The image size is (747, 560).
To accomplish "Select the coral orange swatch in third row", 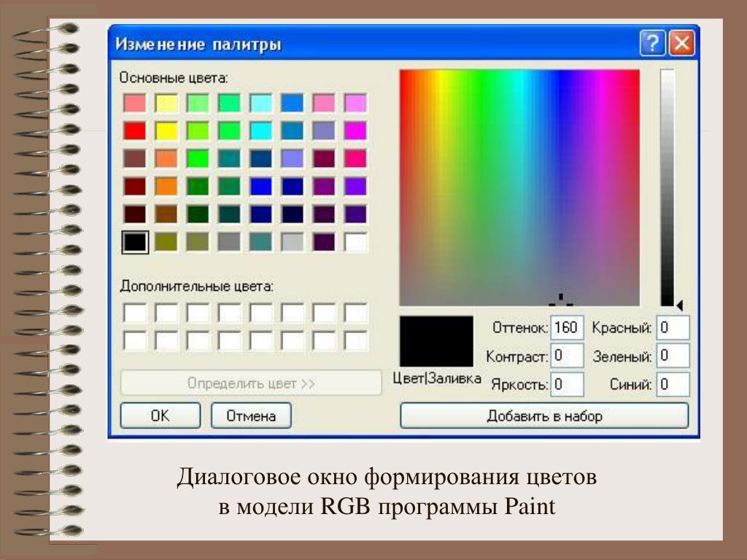I will (x=166, y=158).
